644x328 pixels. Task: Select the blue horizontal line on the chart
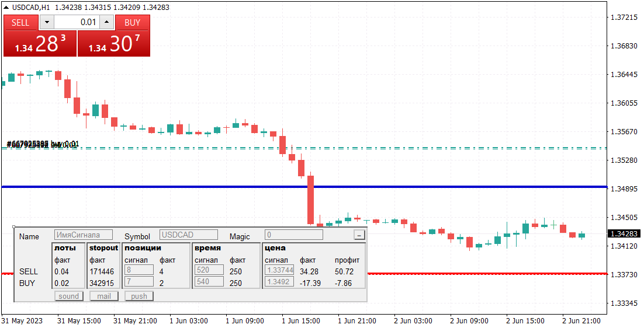pos(304,187)
